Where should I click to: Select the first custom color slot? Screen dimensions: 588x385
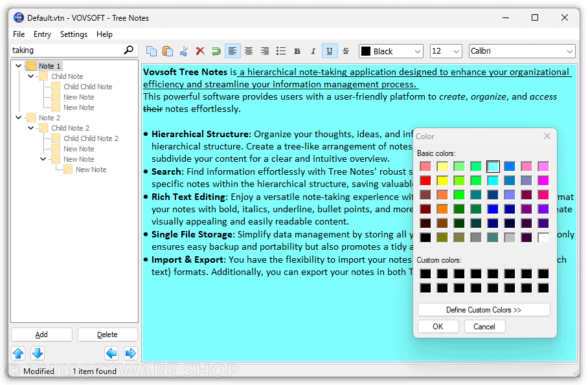[425, 274]
